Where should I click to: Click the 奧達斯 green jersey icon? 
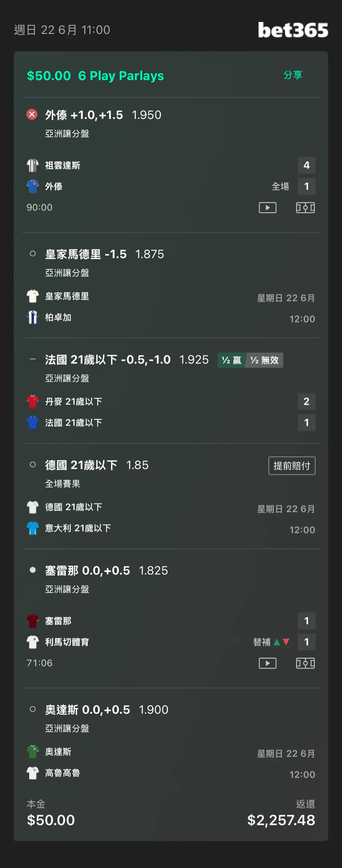[33, 752]
